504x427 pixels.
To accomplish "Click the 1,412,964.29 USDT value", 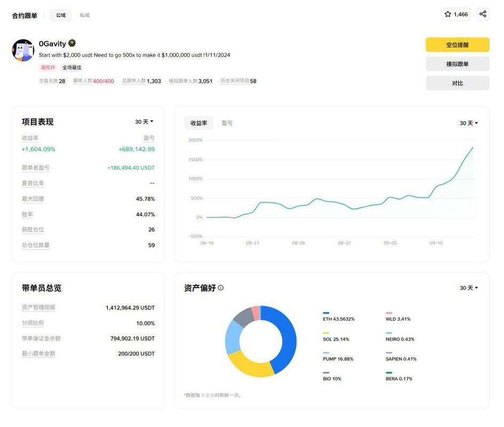I will point(130,308).
